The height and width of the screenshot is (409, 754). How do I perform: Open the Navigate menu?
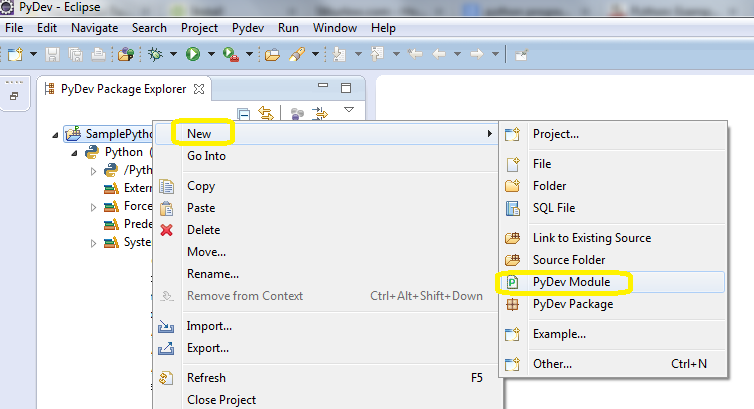tap(94, 28)
